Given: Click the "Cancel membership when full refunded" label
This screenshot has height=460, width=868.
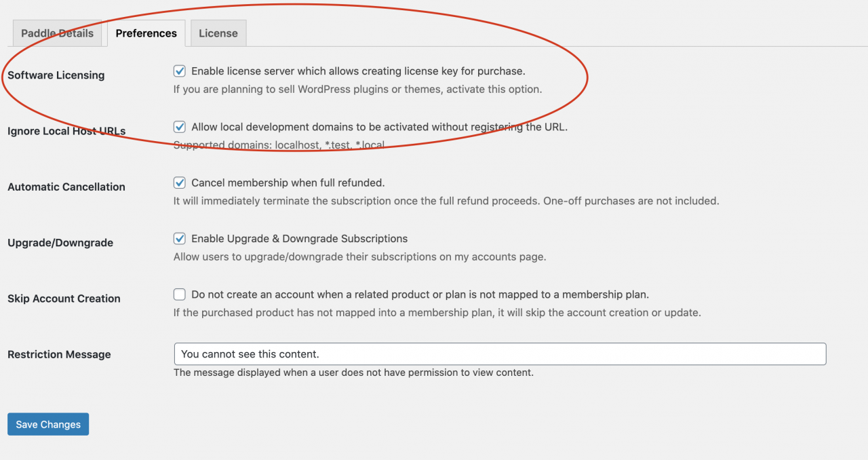Looking at the screenshot, I should 288,183.
